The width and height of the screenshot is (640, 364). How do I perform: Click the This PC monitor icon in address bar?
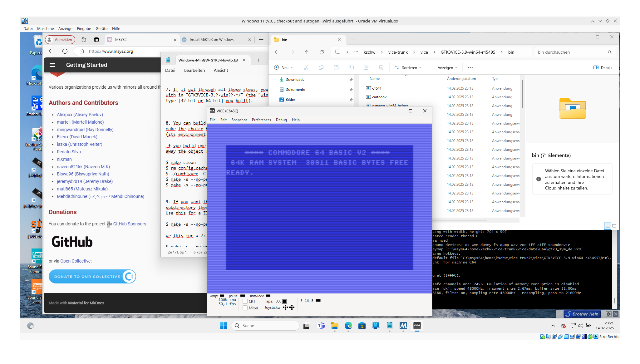pyautogui.click(x=338, y=52)
